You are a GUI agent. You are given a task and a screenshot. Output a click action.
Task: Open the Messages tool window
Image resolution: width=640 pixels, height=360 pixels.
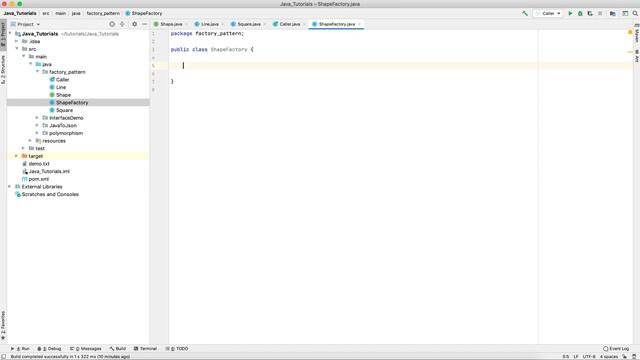coord(86,349)
